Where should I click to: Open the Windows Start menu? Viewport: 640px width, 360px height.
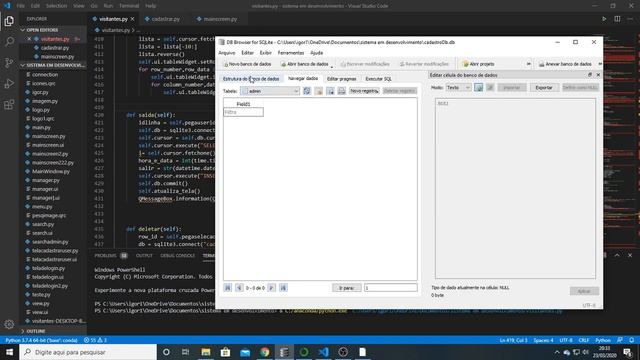coord(9,352)
